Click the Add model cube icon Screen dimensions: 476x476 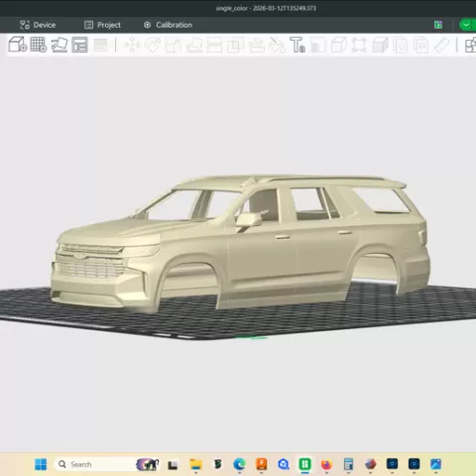click(18, 45)
